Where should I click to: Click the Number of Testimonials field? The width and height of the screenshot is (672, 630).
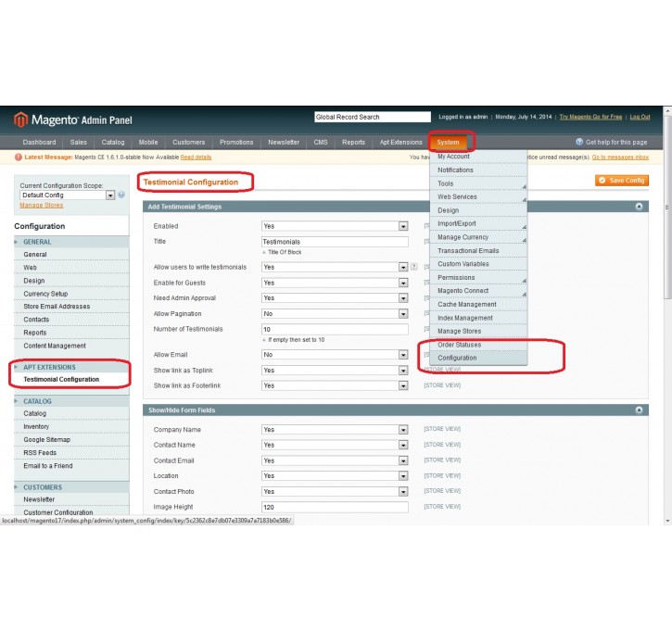click(335, 329)
